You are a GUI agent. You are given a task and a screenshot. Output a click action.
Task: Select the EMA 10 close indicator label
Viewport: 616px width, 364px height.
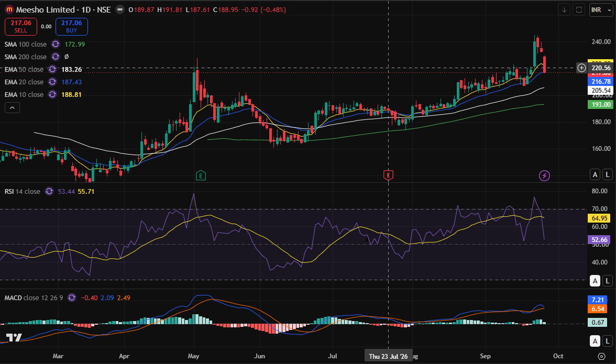(x=24, y=95)
